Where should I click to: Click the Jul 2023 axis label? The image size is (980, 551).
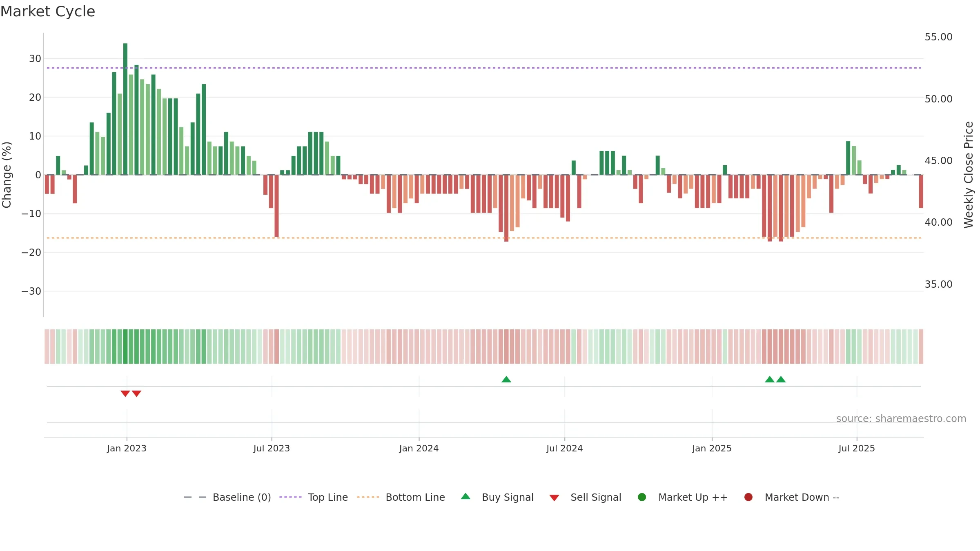point(272,448)
